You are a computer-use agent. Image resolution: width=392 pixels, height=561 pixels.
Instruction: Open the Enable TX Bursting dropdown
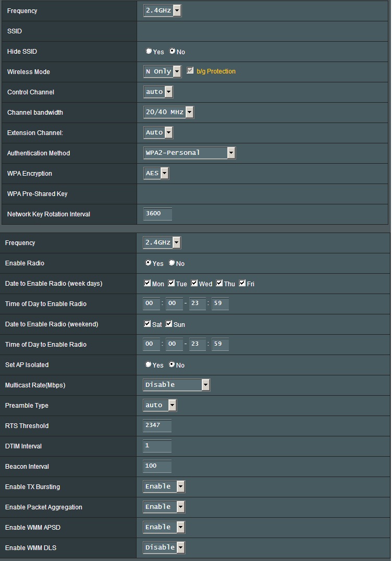(x=164, y=486)
